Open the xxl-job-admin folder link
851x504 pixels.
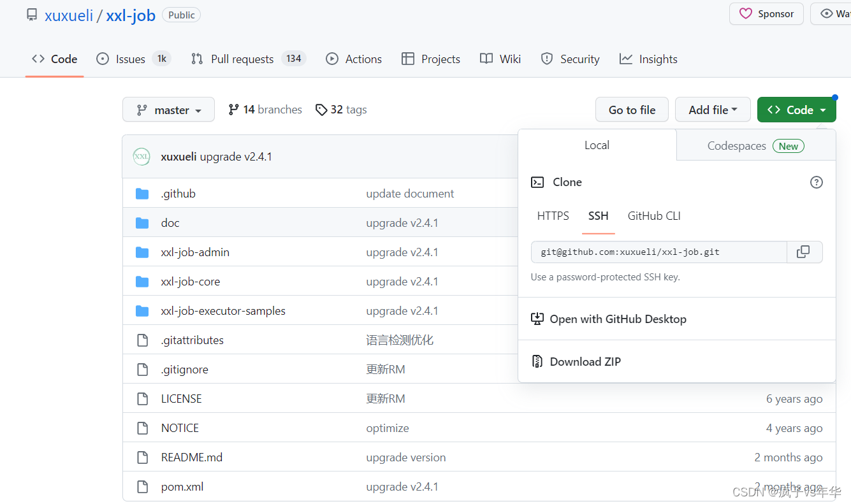coord(195,252)
